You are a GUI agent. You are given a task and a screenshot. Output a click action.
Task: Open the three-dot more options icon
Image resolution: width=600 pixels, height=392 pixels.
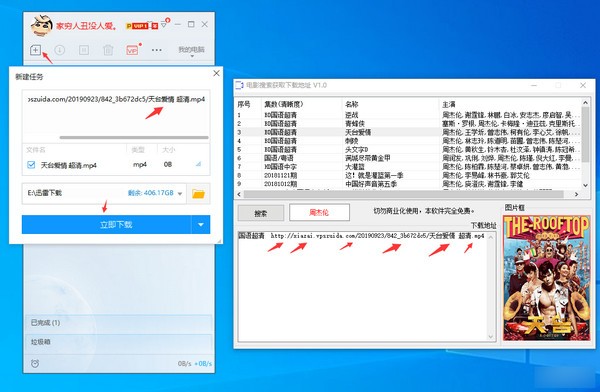157,50
